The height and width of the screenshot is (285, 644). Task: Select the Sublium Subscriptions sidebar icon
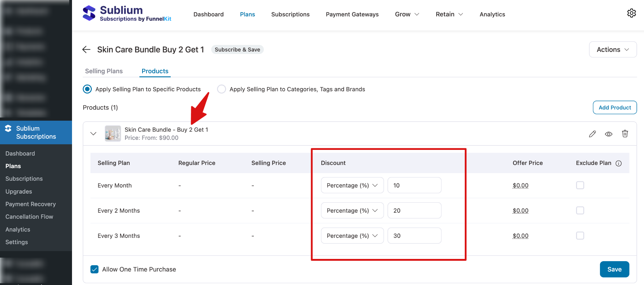tap(8, 128)
